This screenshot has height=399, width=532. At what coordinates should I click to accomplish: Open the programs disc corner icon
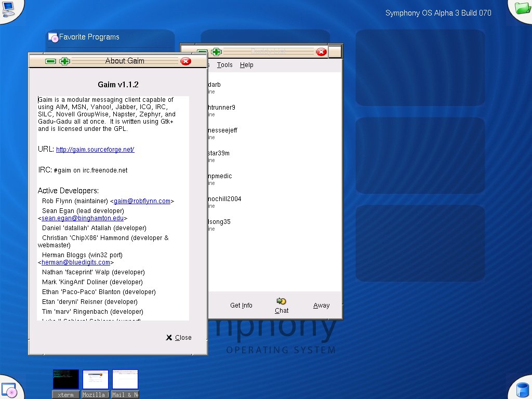[x=8, y=391]
